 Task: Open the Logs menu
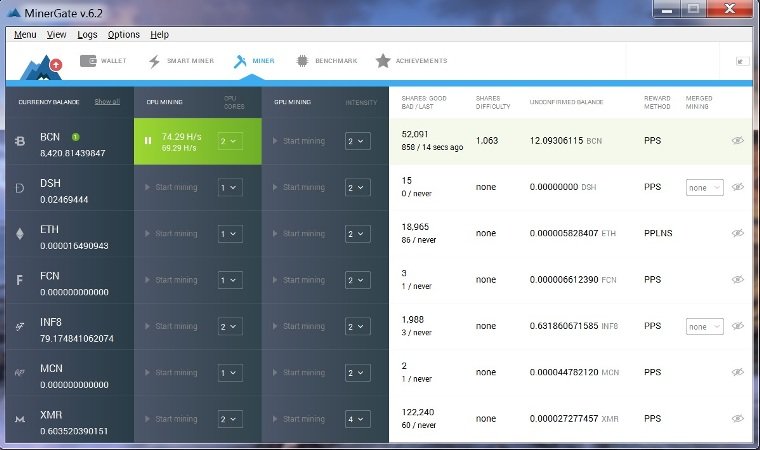point(87,34)
